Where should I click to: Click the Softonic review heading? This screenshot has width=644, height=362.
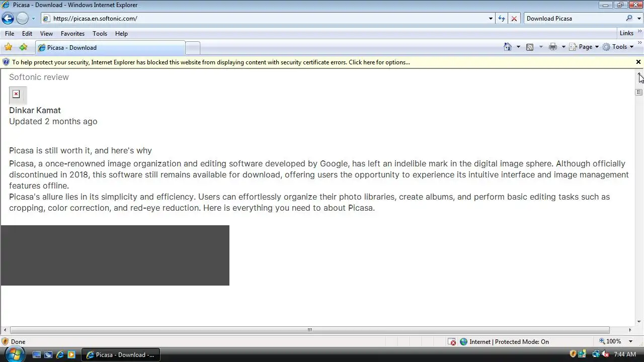[39, 77]
